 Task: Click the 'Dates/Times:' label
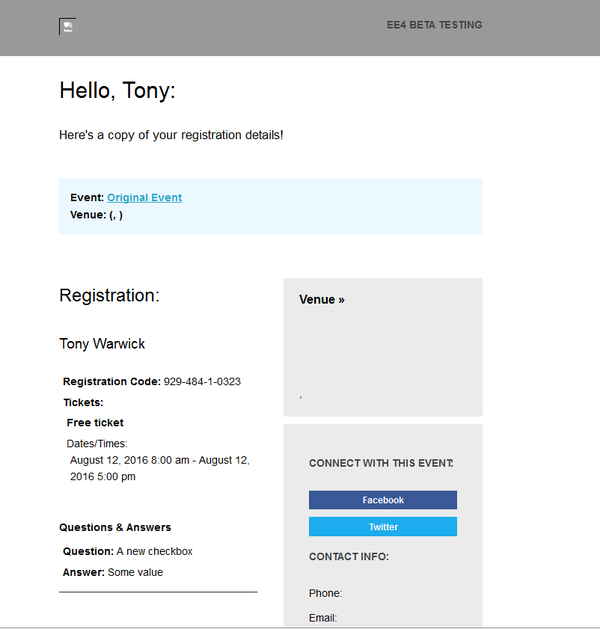pyautogui.click(x=97, y=444)
